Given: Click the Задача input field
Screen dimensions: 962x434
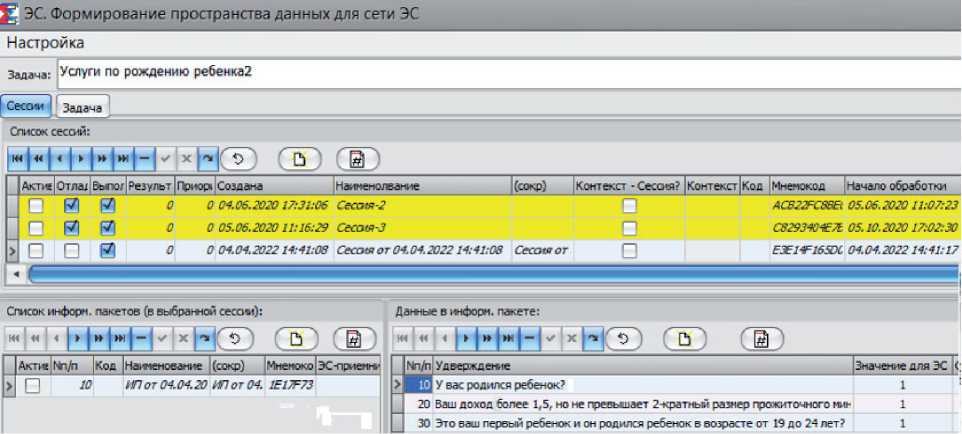Looking at the screenshot, I should click(x=509, y=73).
